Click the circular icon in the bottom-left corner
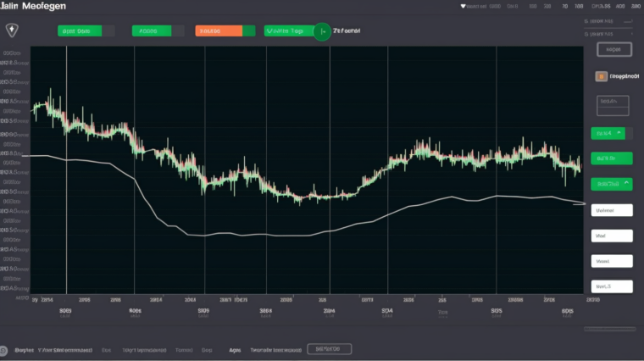 [x=4, y=349]
